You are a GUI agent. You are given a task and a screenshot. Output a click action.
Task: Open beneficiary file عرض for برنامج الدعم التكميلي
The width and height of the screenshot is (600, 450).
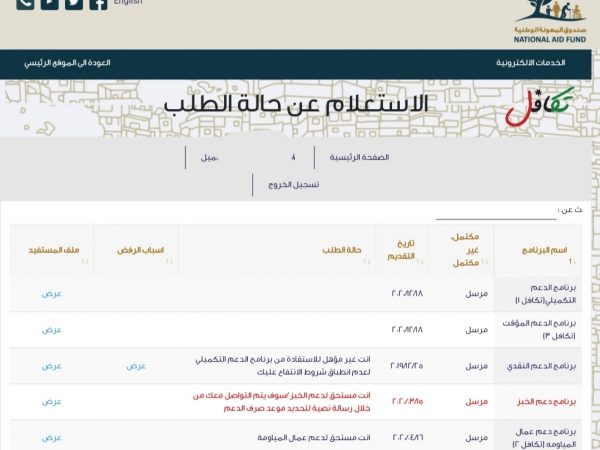(x=52, y=294)
